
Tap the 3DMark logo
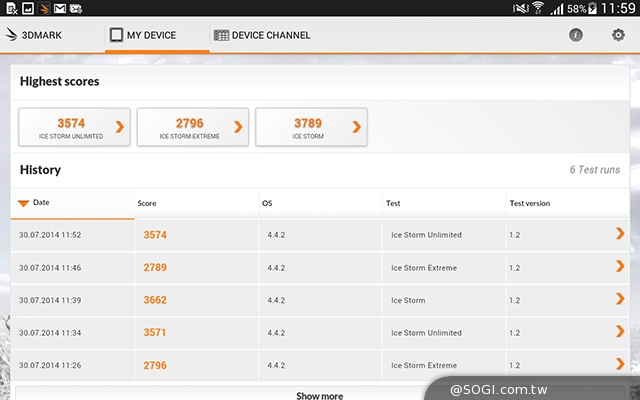pyautogui.click(x=36, y=35)
